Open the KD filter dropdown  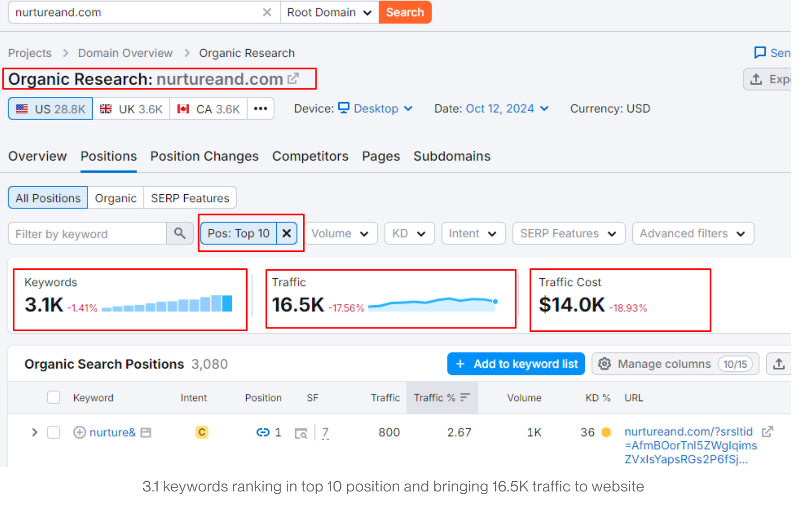(410, 233)
